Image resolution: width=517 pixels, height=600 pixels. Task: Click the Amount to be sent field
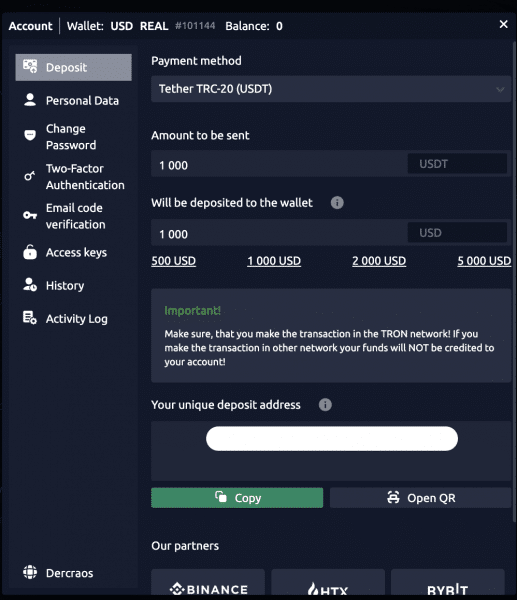click(x=279, y=165)
